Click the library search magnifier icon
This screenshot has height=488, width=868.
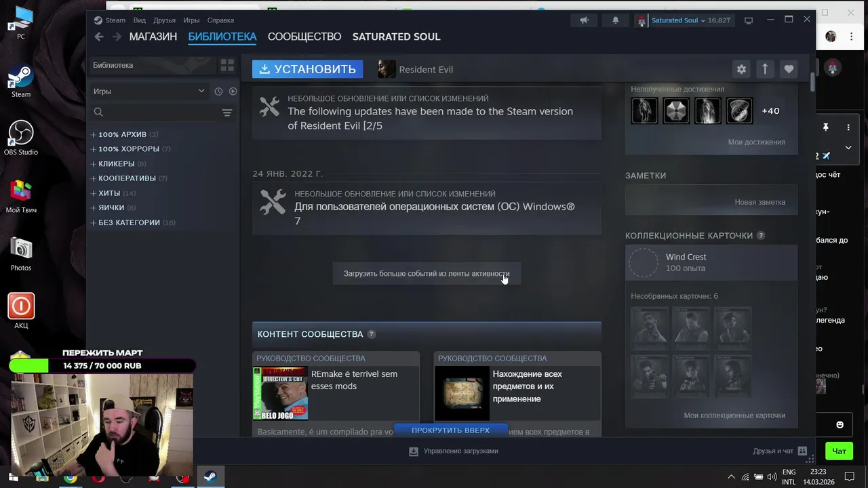point(99,113)
